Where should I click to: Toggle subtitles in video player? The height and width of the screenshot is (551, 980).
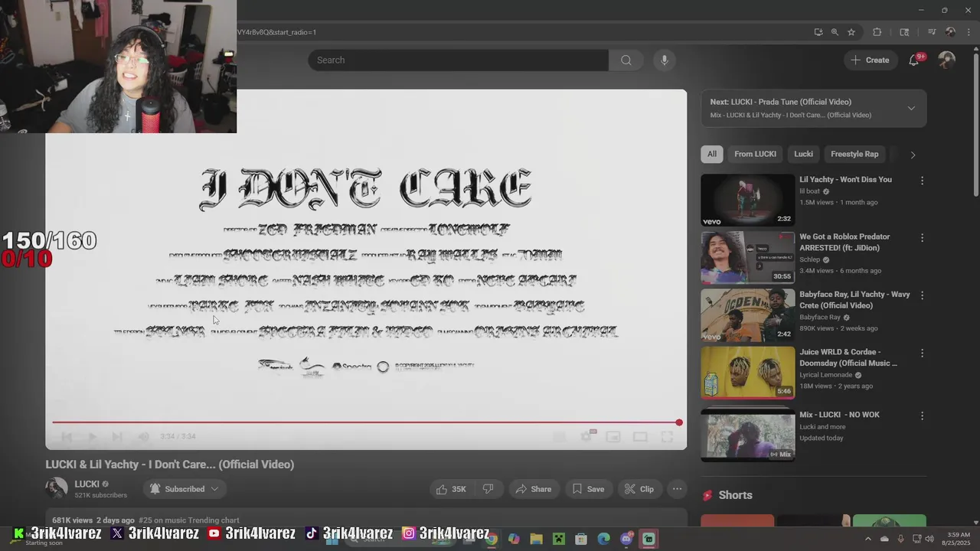[x=560, y=436]
